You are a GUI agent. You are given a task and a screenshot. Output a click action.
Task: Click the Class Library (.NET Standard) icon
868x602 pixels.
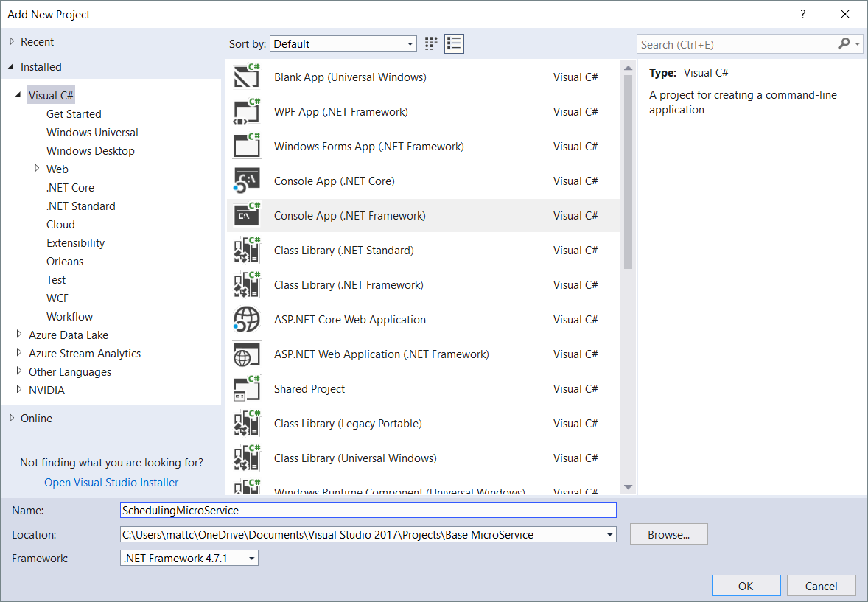246,250
